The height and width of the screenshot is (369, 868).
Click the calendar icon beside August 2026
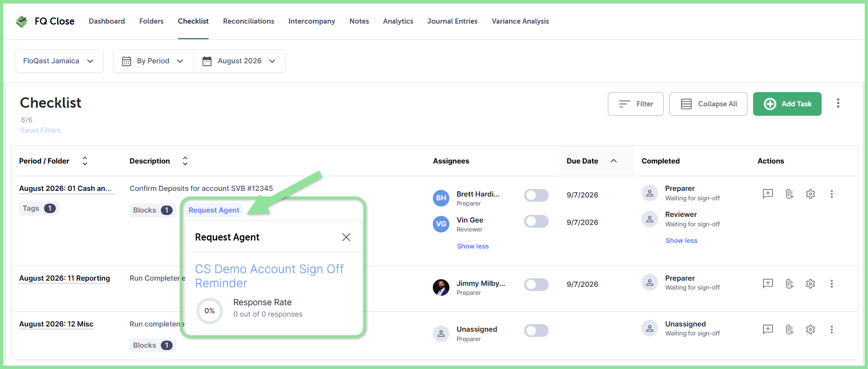click(207, 61)
